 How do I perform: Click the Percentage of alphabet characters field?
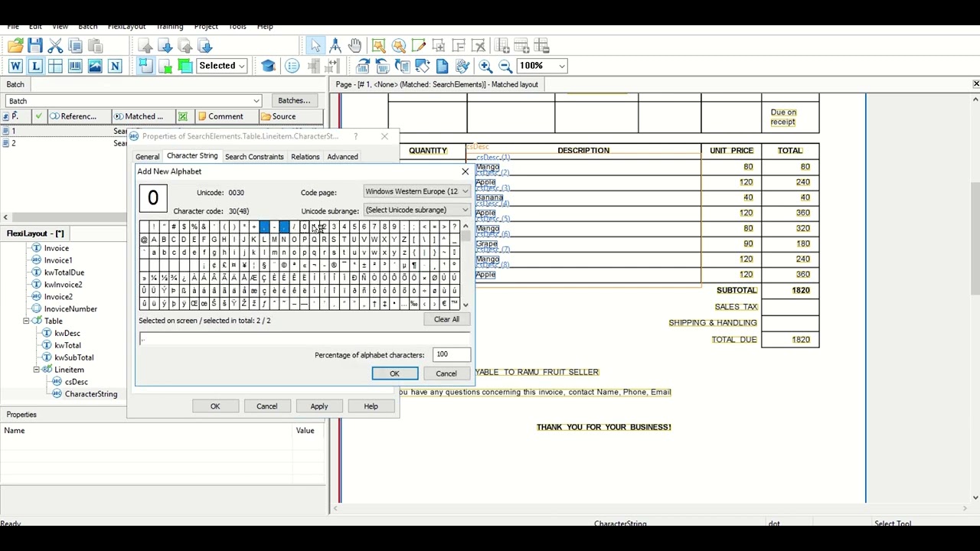coord(452,355)
